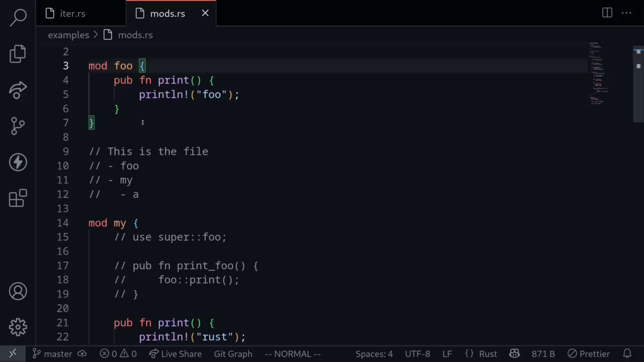The image size is (644, 362).
Task: Click the lightning bolt activity bar icon
Action: pyautogui.click(x=18, y=162)
